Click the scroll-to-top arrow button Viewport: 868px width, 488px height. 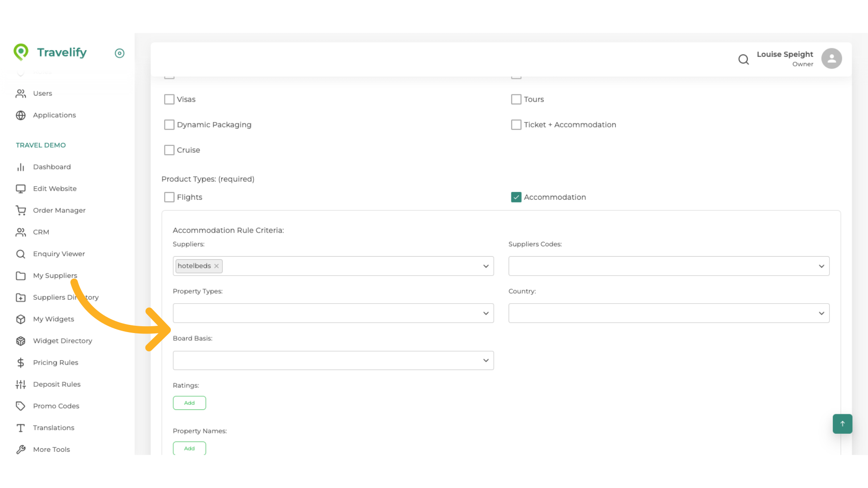(x=842, y=424)
